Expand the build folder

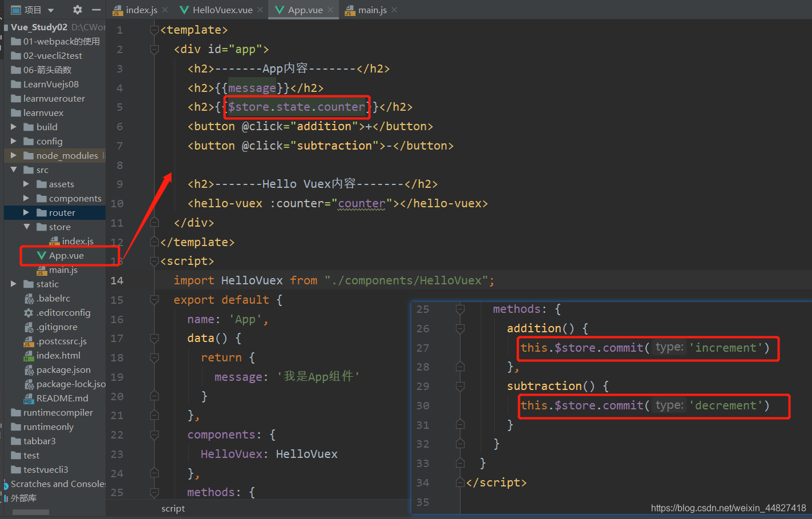tap(14, 127)
